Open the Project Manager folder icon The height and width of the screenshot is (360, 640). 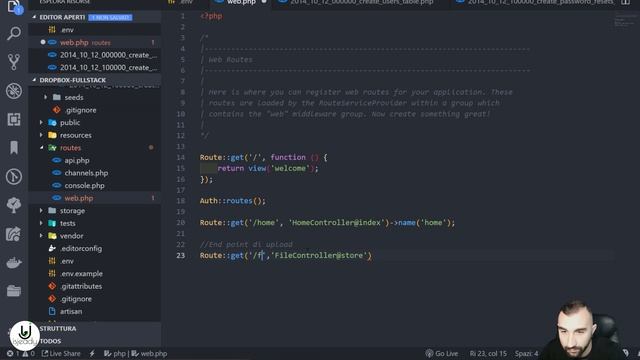coord(14,291)
